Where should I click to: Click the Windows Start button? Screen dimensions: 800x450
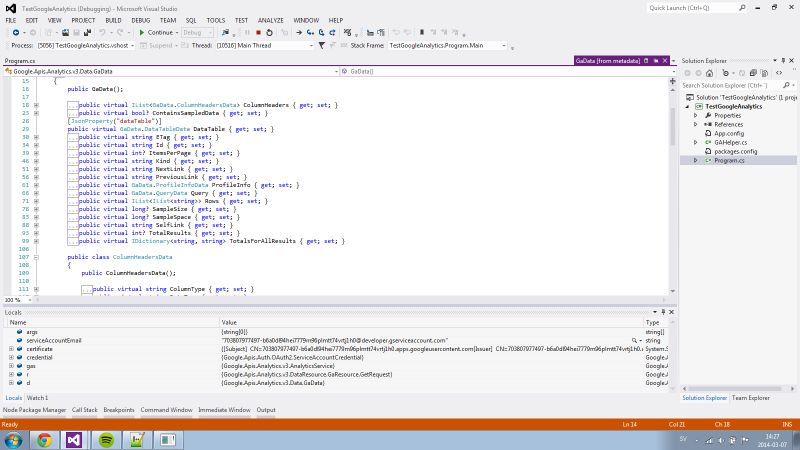point(13,440)
